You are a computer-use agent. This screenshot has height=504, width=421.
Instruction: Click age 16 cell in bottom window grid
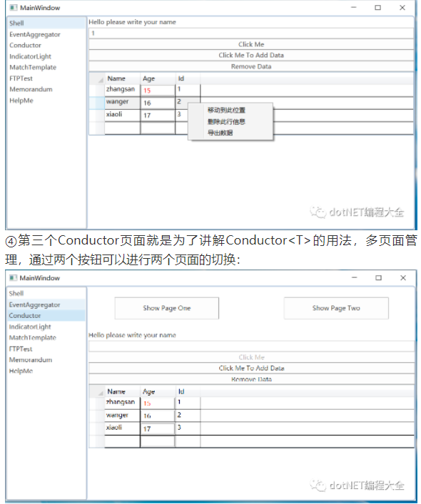click(x=158, y=416)
